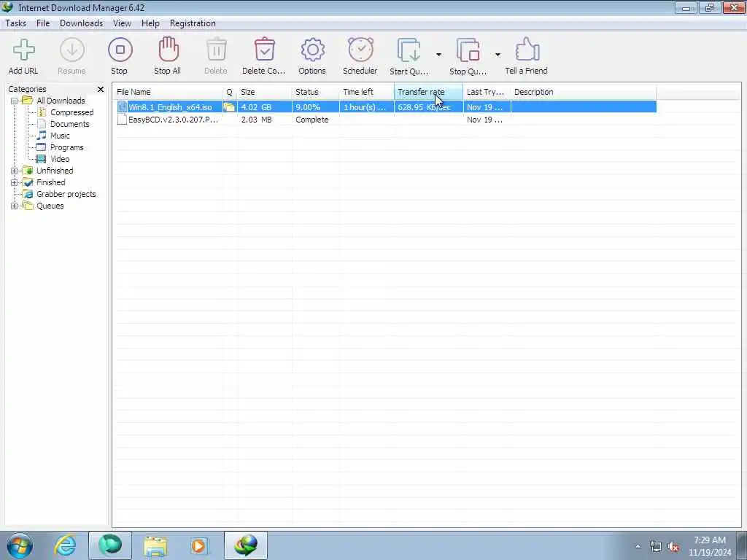
Task: Collapse the All Downloads tree node
Action: click(15, 101)
